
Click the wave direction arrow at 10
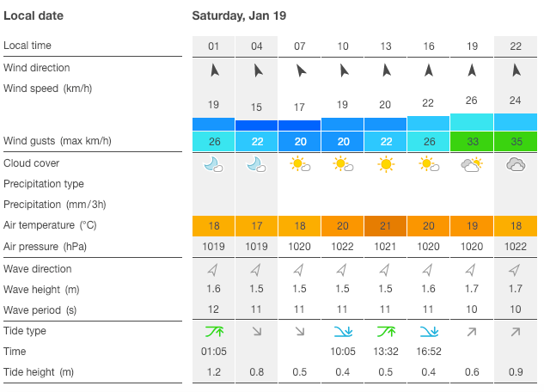[x=342, y=271]
